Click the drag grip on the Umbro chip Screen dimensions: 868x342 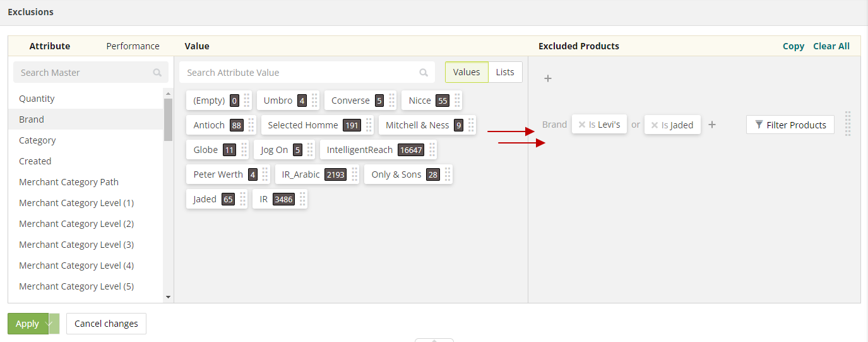[x=314, y=101]
